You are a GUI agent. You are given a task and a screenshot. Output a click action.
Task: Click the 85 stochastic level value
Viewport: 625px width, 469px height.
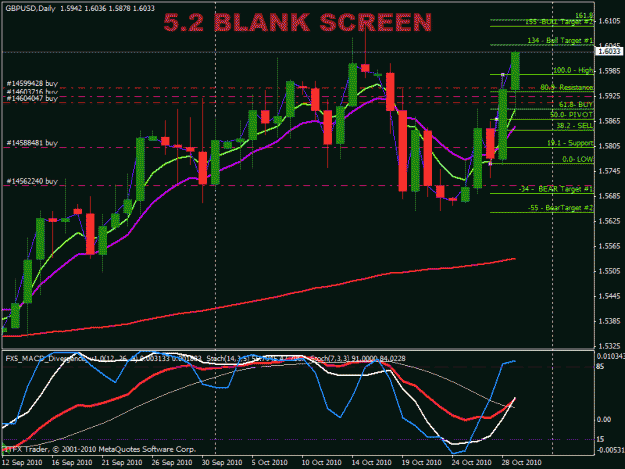click(x=601, y=366)
